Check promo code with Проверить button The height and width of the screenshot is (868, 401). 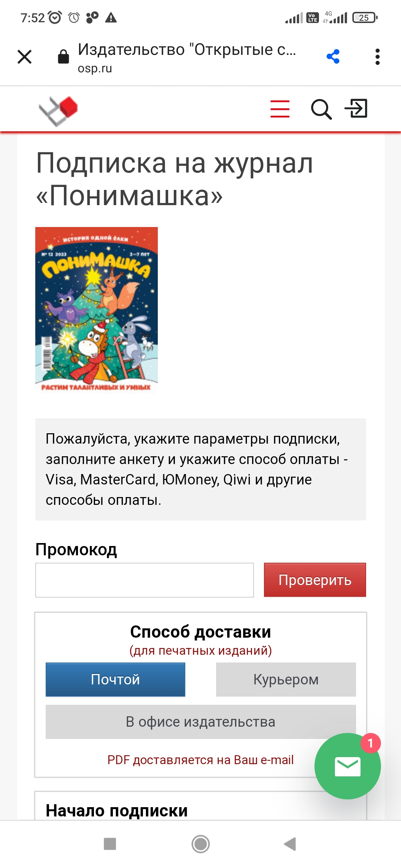[x=315, y=580]
